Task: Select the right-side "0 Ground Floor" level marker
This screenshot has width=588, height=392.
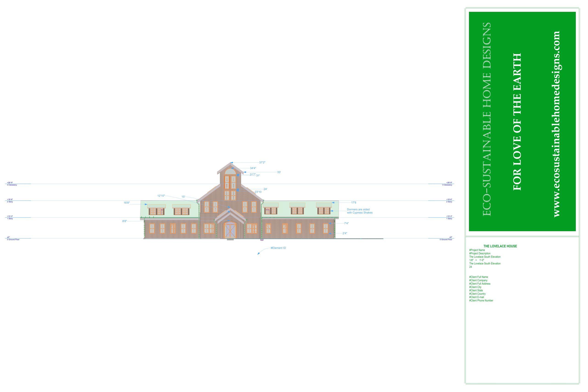Action: [446, 240]
